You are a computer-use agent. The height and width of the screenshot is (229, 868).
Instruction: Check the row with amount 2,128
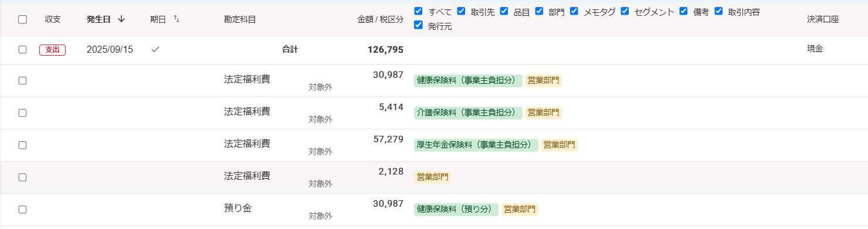coord(22,177)
